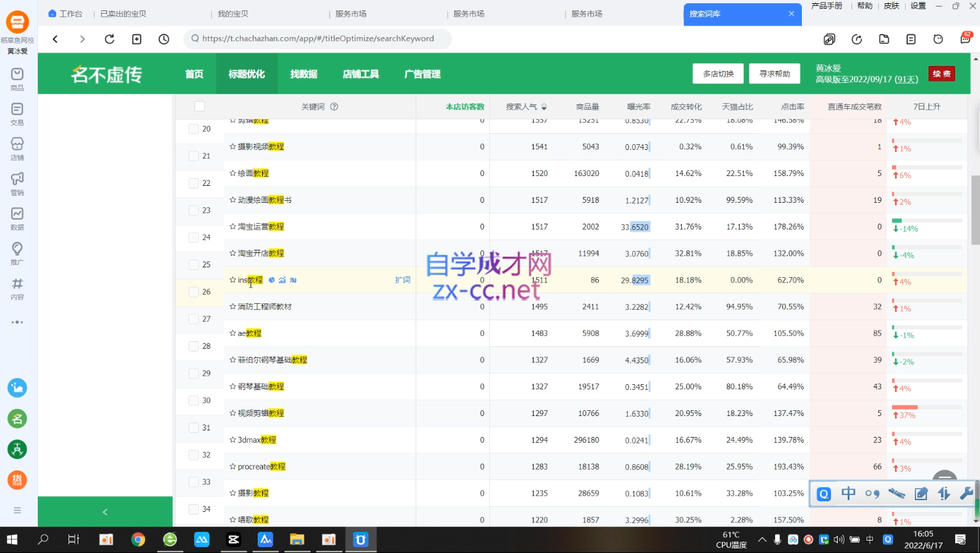Open the 皮肤 skin option
980x553 pixels.
click(x=891, y=6)
